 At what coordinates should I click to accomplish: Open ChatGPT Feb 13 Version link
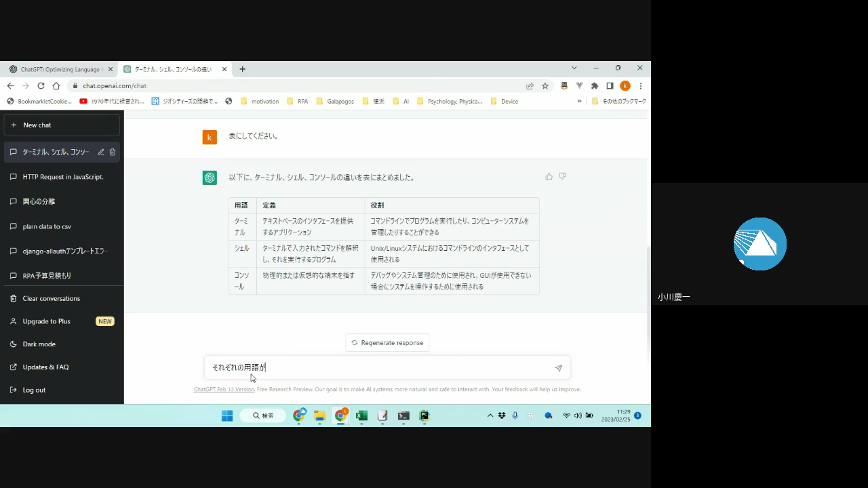pos(224,390)
